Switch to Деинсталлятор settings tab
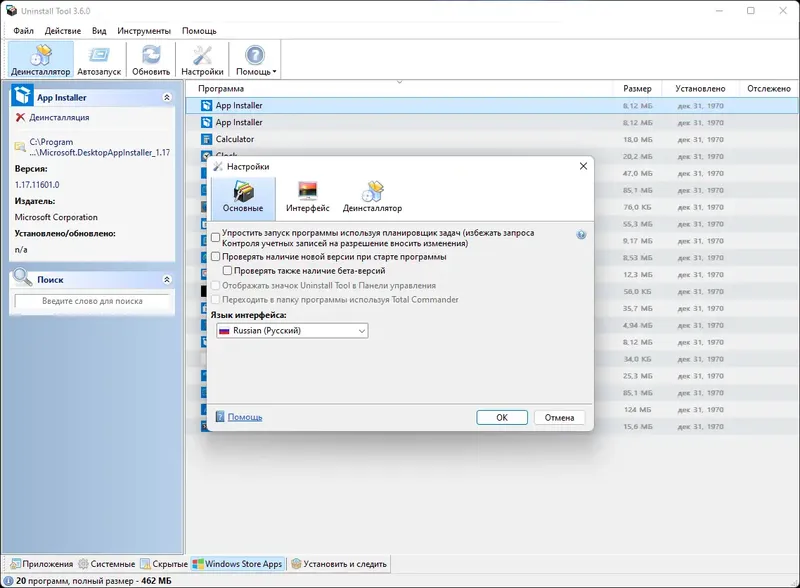 372,197
